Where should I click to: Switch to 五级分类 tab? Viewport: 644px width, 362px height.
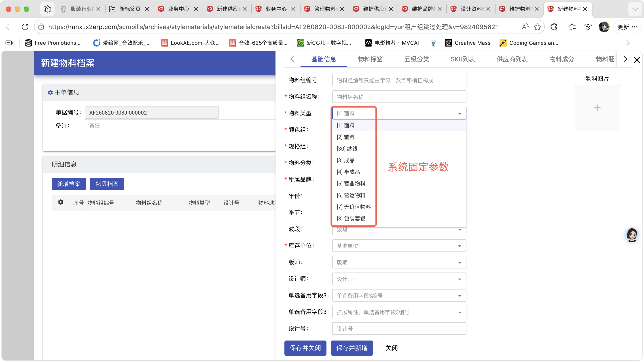417,59
